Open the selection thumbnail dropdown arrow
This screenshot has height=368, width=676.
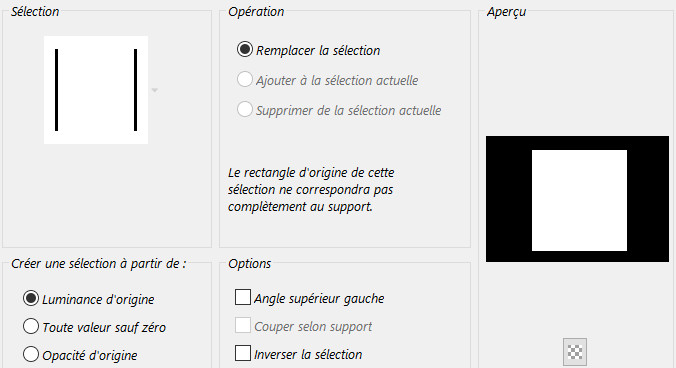point(154,90)
